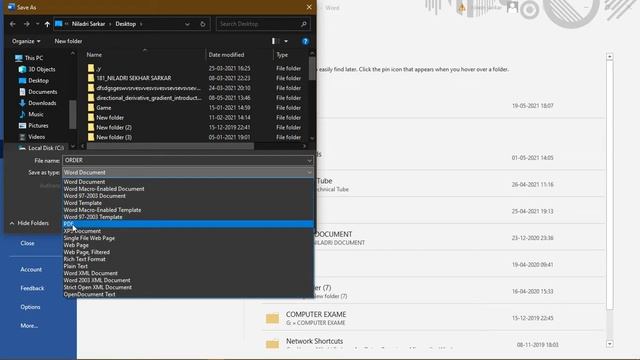Open Feedback in Word backstage
Viewport: 640px width, 360px height.
point(32,289)
